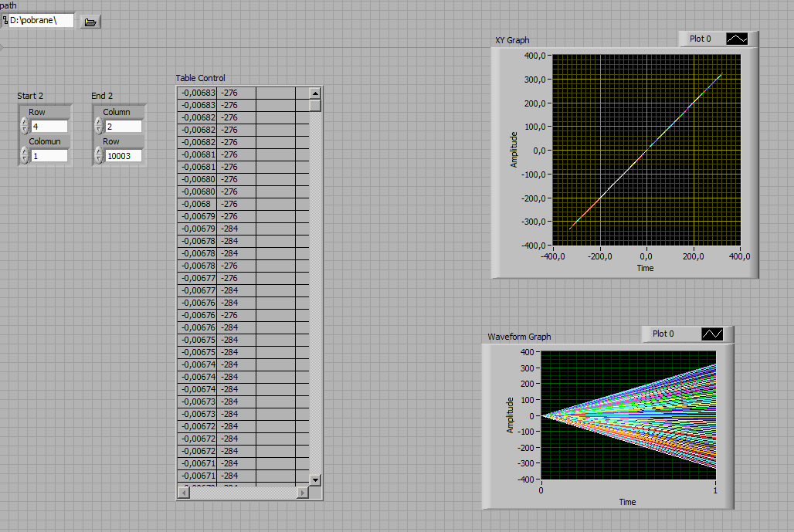794x532 pixels.
Task: Click table vertical scrollbar thumb
Action: 315,105
